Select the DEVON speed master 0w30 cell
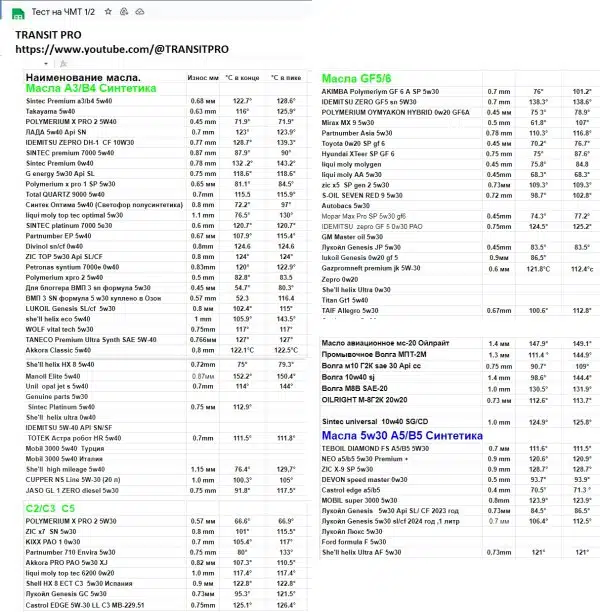Viewport: 600px width, 612px height. click(x=365, y=480)
